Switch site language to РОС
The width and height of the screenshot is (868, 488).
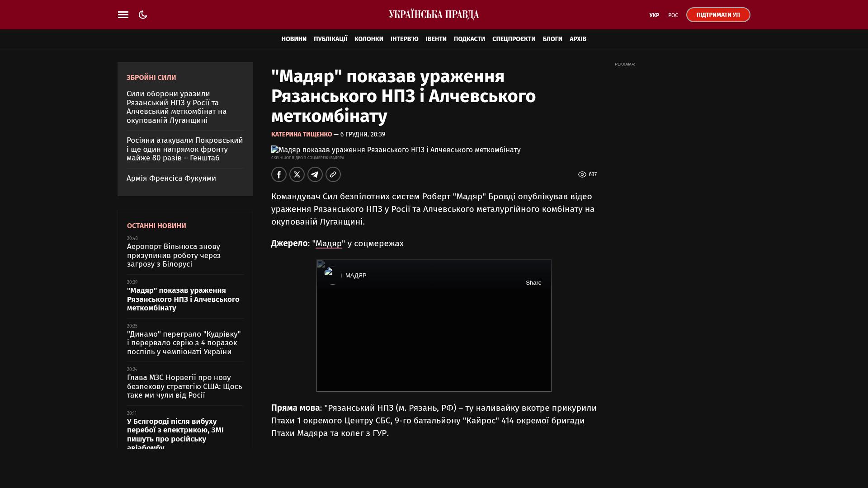pyautogui.click(x=673, y=15)
